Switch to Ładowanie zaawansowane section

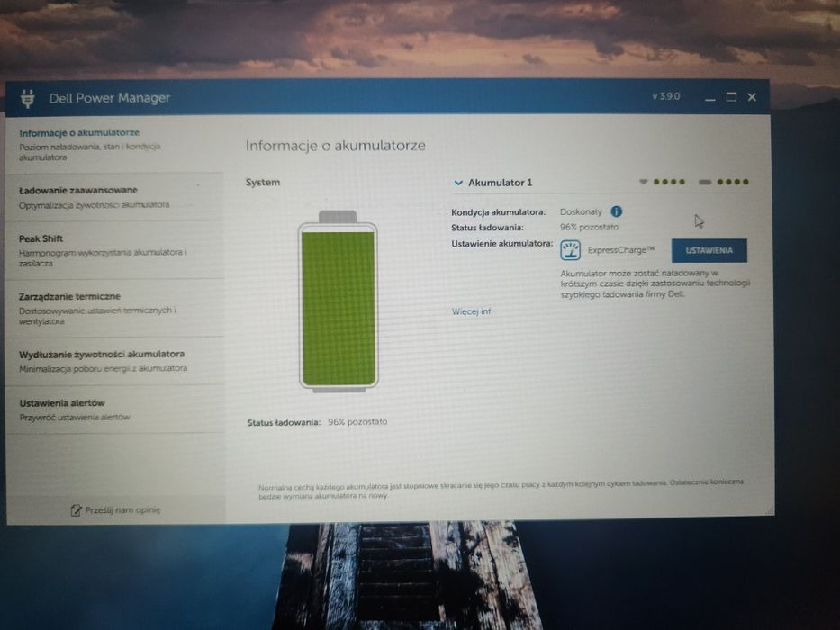tap(114, 197)
